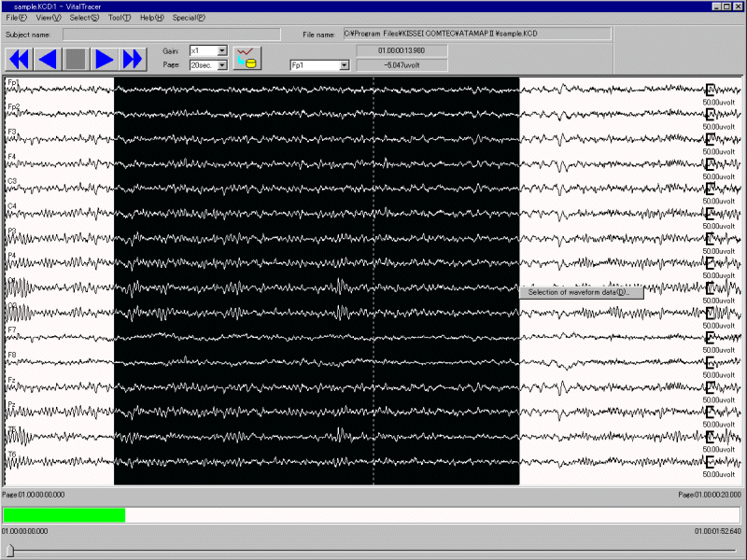Open the Fp1 channel selector dropdown
The image size is (747, 560).
click(344, 65)
